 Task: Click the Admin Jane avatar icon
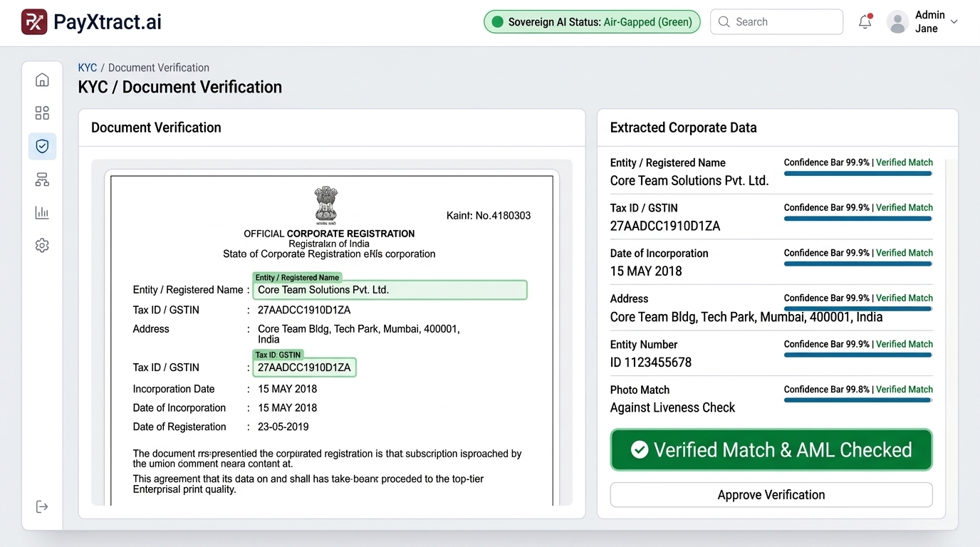897,22
